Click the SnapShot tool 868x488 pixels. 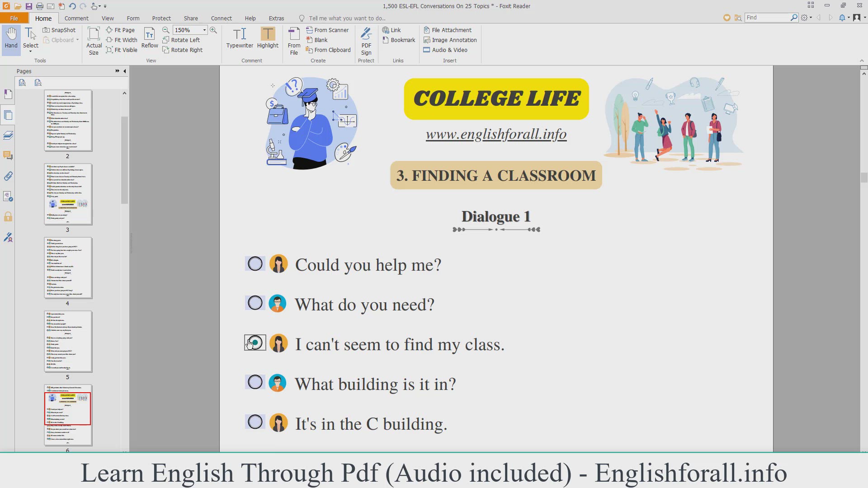coord(59,30)
